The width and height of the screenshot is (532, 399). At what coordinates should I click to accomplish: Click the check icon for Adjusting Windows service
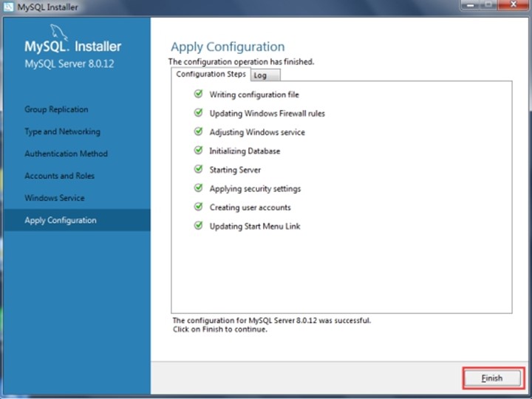(x=199, y=132)
